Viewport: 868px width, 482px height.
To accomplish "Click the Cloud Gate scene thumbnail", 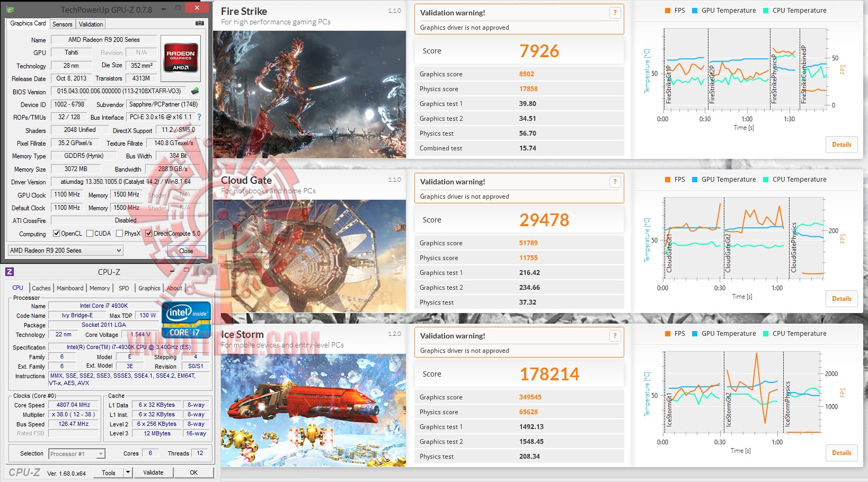I will (309, 256).
